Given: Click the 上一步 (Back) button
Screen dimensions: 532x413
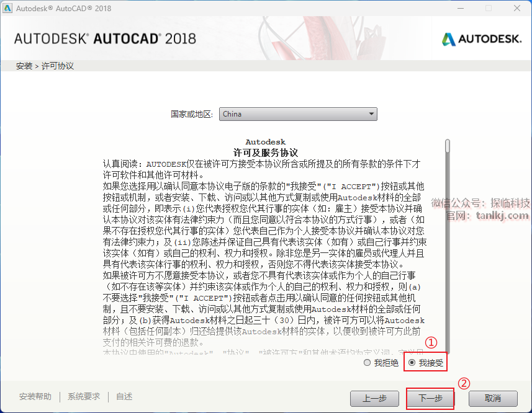Looking at the screenshot, I should coord(374,399).
